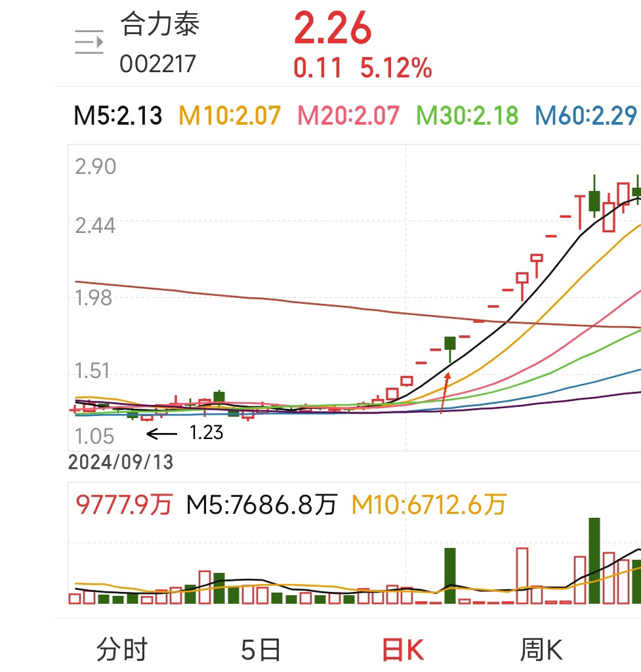Tap the volume M5:7686.8万 label
641x672 pixels.
(262, 505)
